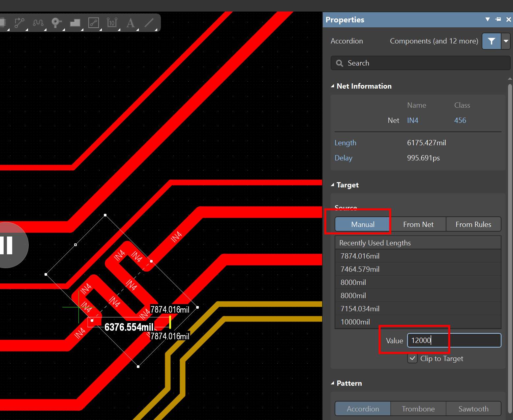The image size is (513, 420).
Task: Select the interactive routing tool
Action: [19, 23]
